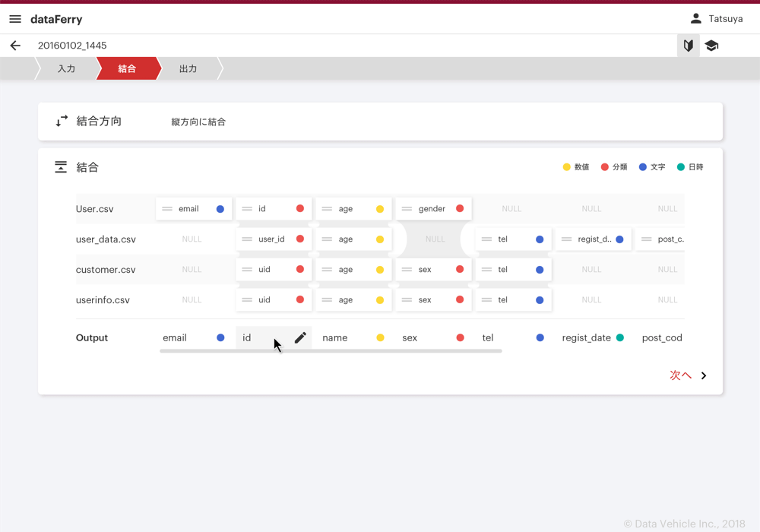Screen dimensions: 760x532
Task: Click the graduation cap tutorial icon
Action: coord(711,46)
